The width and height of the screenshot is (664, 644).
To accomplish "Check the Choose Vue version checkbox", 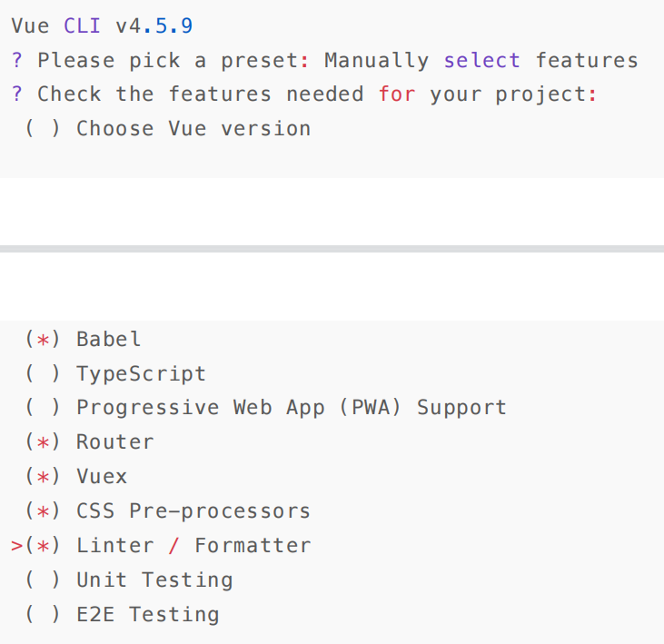I will [44, 129].
